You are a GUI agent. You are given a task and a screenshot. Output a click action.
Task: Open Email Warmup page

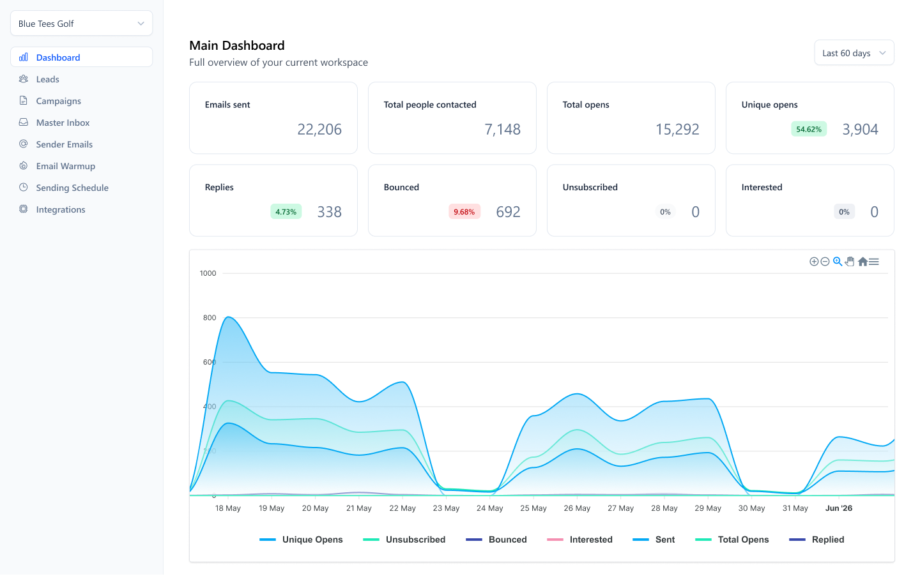[81, 166]
